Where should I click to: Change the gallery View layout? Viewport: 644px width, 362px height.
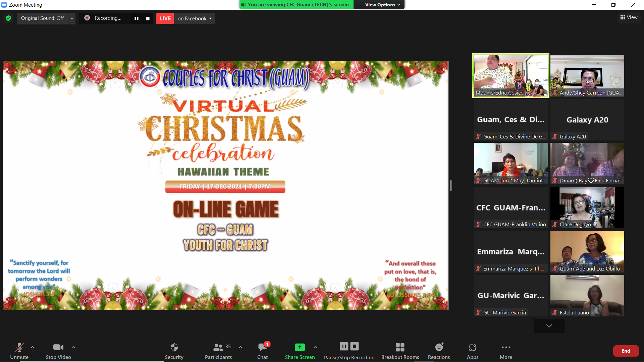pos(629,17)
